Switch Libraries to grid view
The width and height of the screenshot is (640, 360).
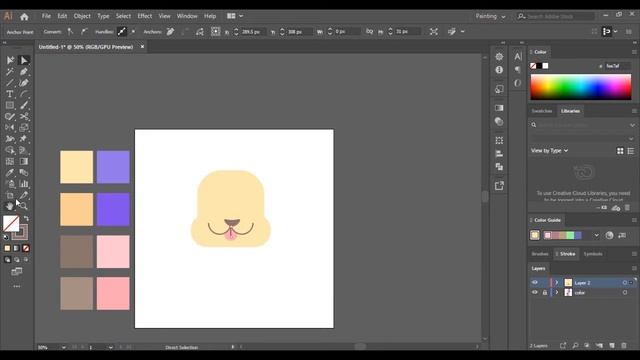pos(620,151)
